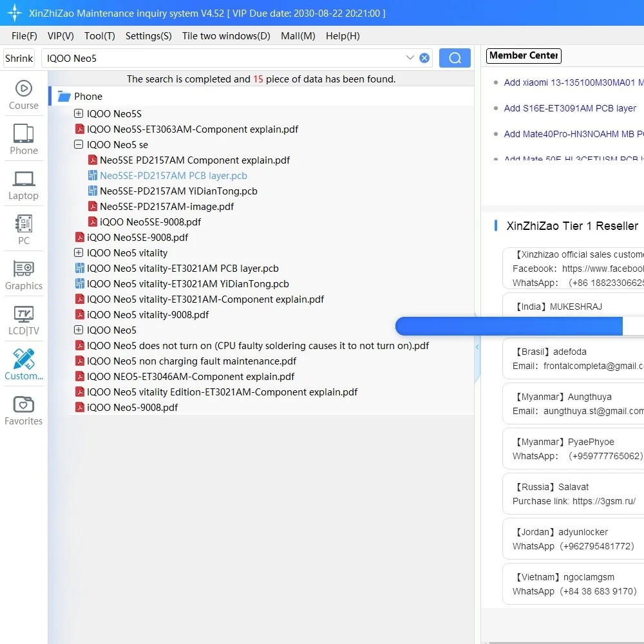Viewport: 644px width, 644px height.
Task: Open Neo5SE-PD2157AM PCB layer.pcb
Action: tap(173, 175)
